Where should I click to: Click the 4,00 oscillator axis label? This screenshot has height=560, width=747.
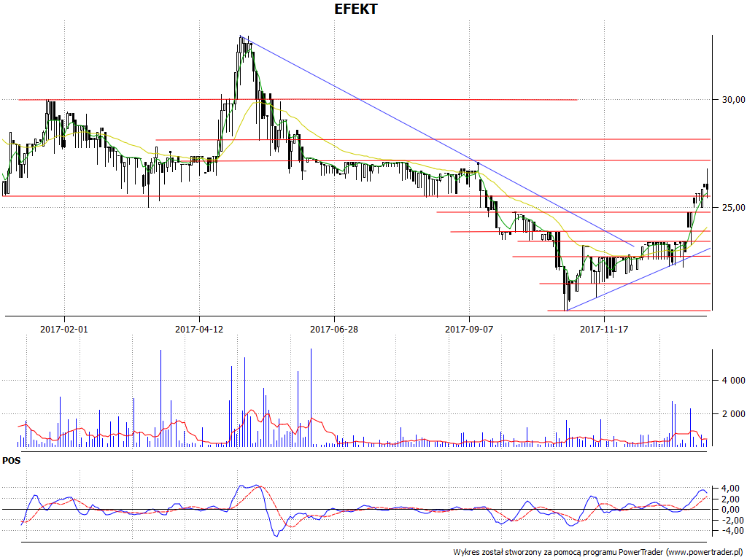click(x=731, y=489)
